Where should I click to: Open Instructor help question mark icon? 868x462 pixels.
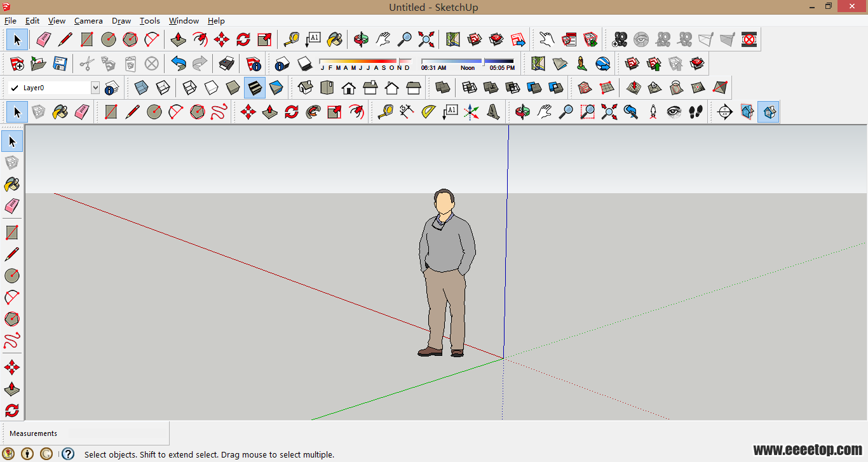point(68,454)
